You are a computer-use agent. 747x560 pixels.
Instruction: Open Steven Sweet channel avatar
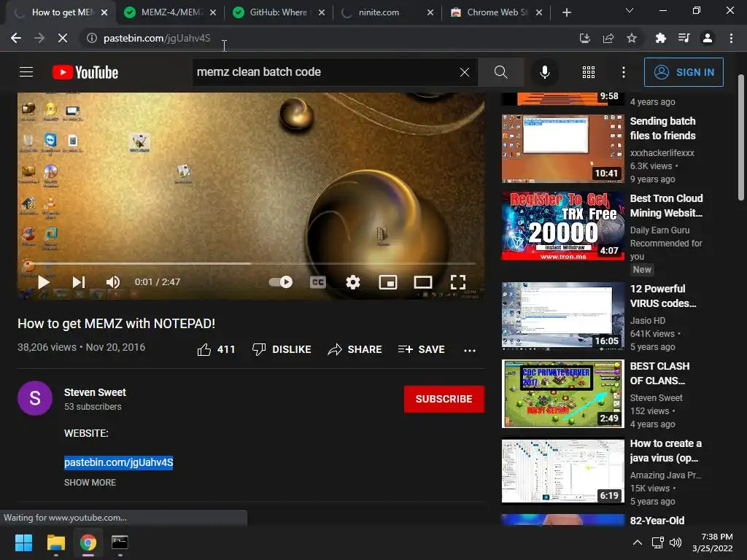click(x=35, y=398)
